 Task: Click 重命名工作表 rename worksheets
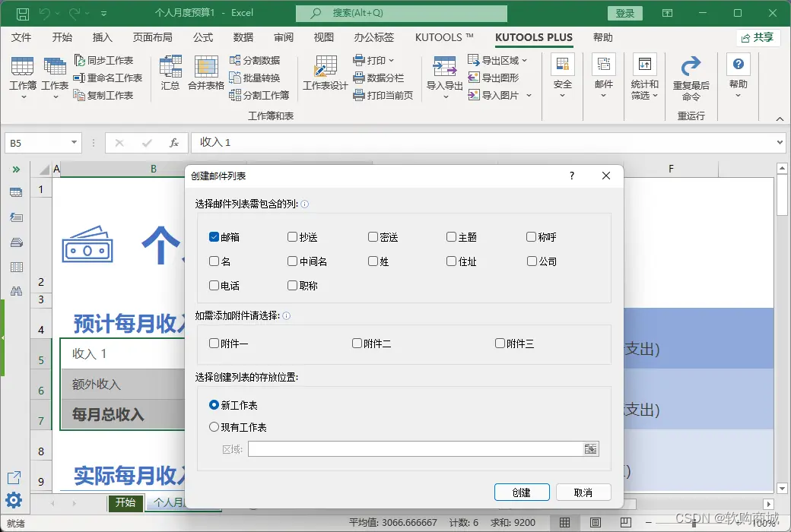click(x=108, y=78)
